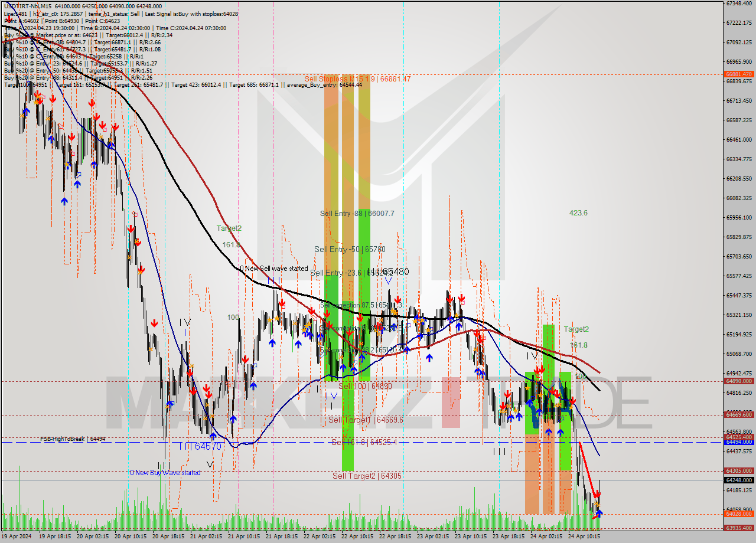Viewport: 756px width, 543px height.
Task: Click the 'Sell Target1 | 64669.6' label
Action: 366,420
